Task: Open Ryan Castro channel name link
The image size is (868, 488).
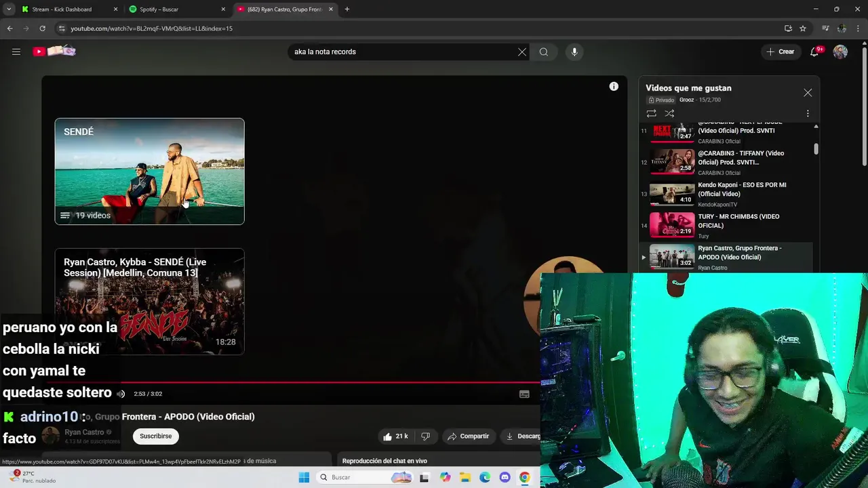Action: tap(84, 432)
